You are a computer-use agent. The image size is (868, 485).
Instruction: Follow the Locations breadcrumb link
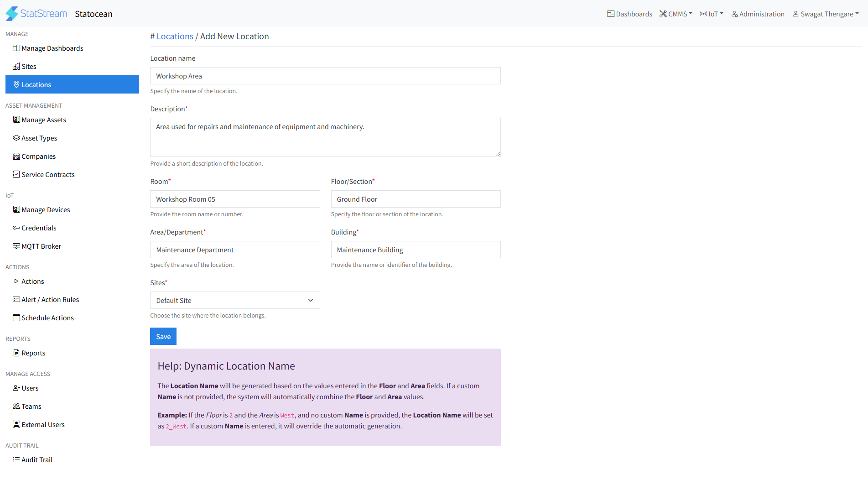(175, 37)
